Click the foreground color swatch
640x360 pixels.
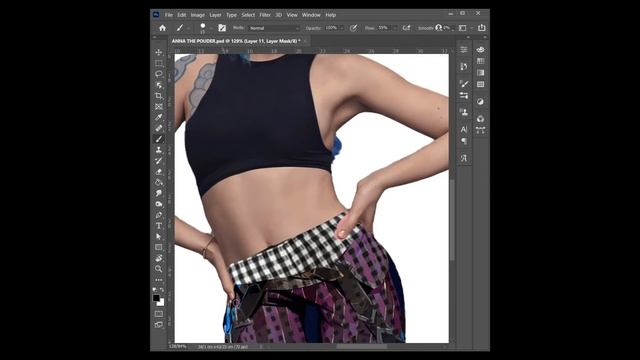pos(156,298)
